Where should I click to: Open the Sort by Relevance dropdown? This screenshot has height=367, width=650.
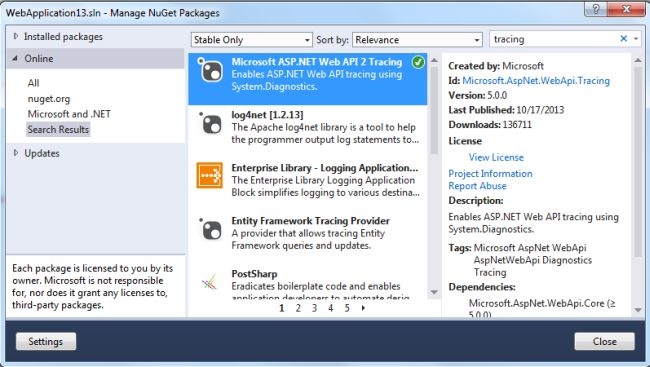point(417,40)
